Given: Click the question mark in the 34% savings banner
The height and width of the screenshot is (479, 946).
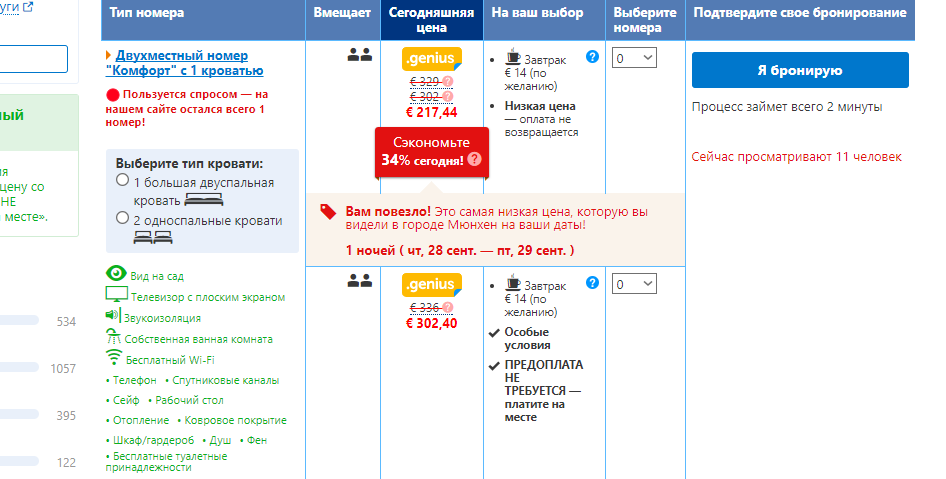Looking at the screenshot, I should [x=475, y=159].
